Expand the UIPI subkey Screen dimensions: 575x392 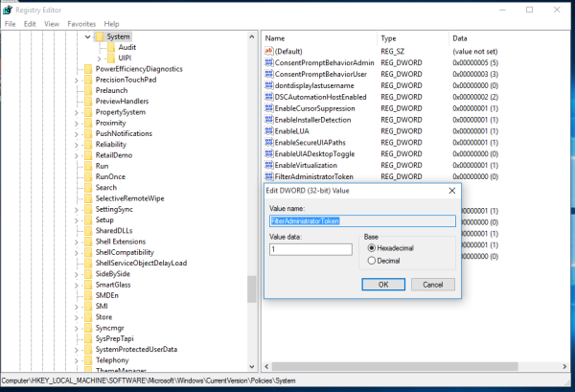click(x=100, y=58)
